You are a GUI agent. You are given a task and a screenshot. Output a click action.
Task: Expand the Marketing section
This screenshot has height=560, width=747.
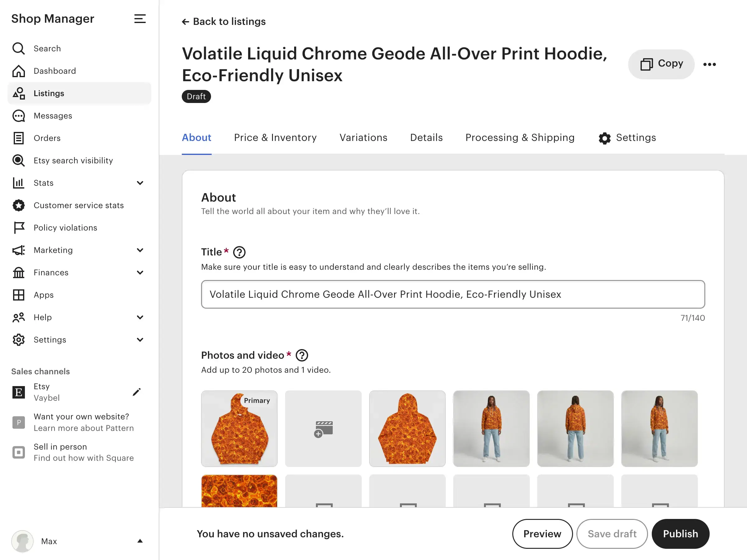(140, 250)
